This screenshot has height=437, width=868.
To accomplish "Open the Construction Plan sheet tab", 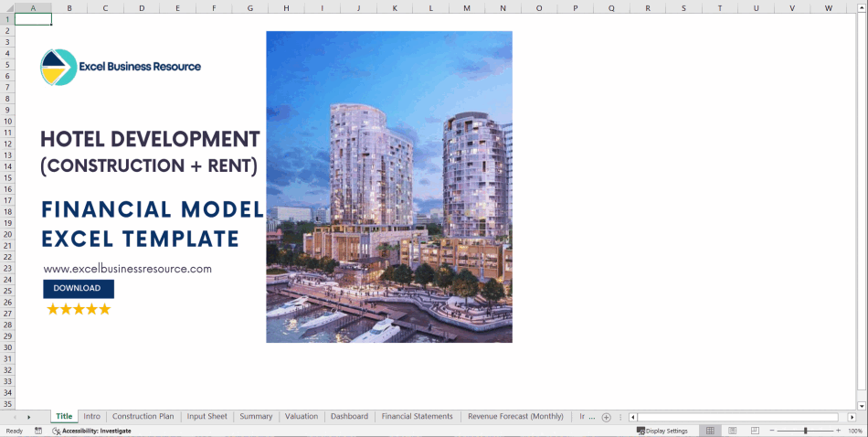I will click(x=143, y=417).
